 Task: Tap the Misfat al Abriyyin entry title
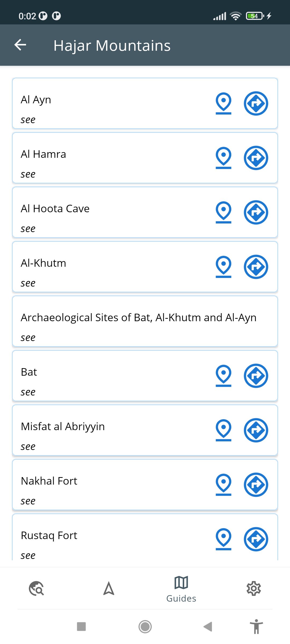[x=63, y=427]
